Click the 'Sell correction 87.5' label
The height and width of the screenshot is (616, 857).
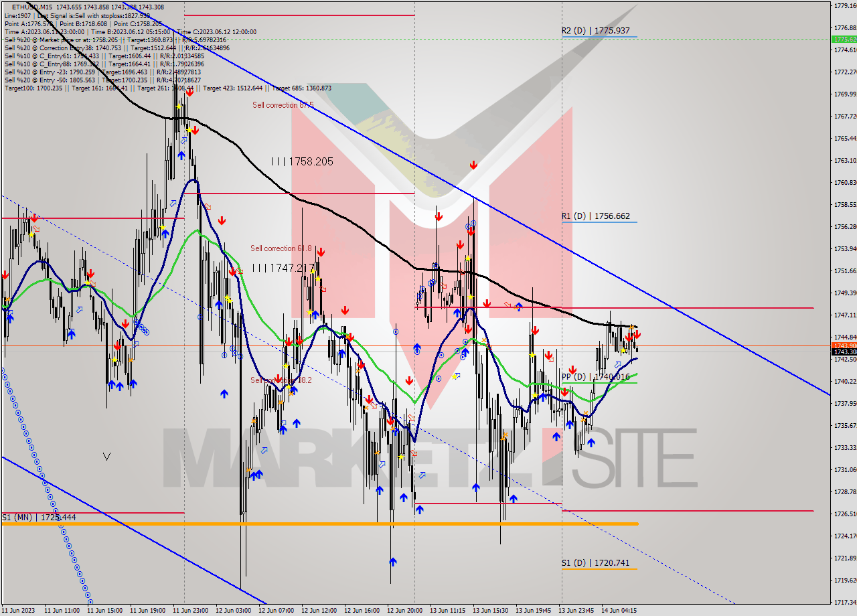tap(283, 105)
